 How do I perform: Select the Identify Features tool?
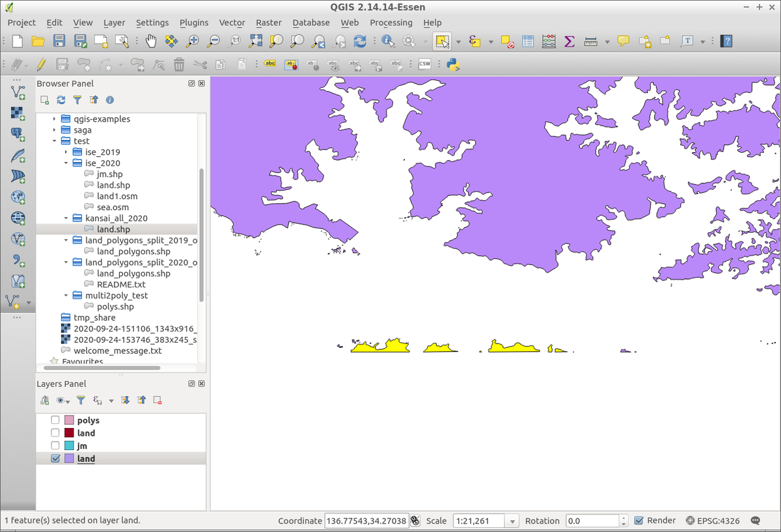pyautogui.click(x=389, y=41)
